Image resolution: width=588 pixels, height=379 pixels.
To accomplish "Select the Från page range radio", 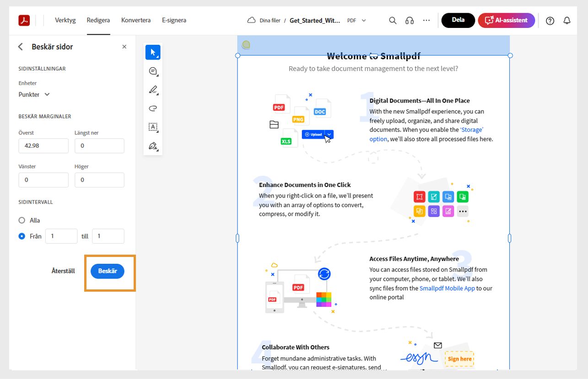I will click(x=22, y=236).
